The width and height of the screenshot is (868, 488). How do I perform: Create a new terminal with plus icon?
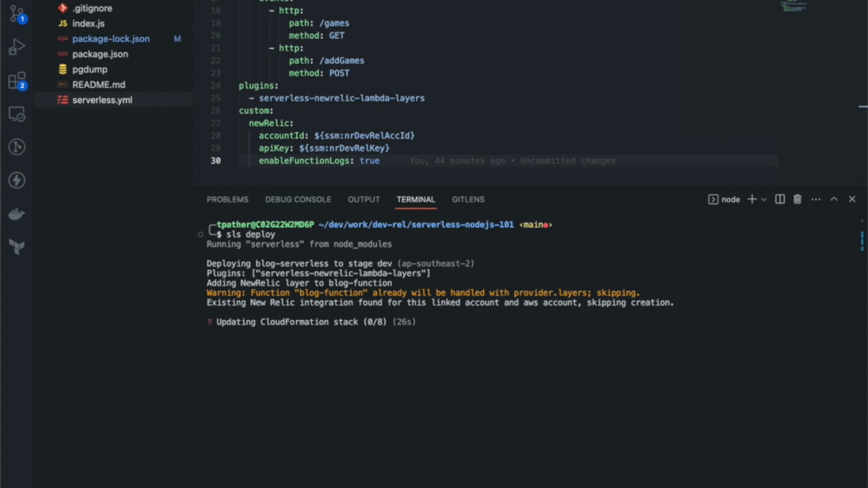[752, 199]
